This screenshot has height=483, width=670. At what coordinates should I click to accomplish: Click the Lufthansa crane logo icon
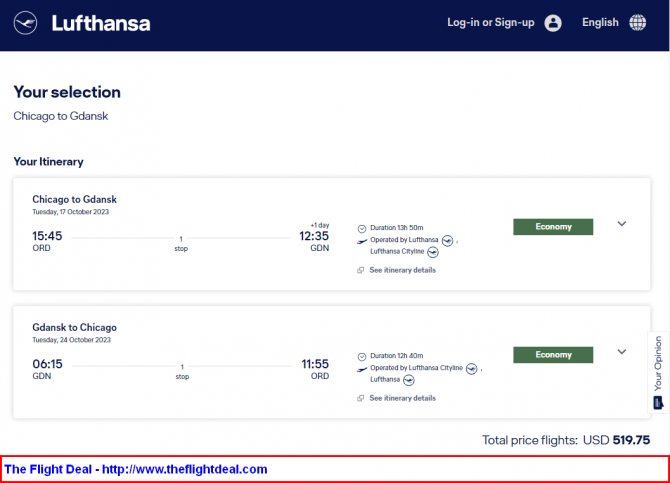(25, 23)
